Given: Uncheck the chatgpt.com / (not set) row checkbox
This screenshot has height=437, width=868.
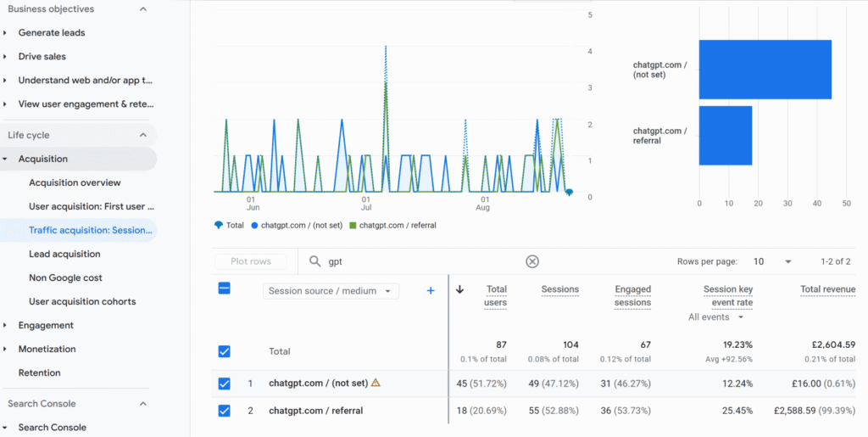Looking at the screenshot, I should tap(224, 384).
